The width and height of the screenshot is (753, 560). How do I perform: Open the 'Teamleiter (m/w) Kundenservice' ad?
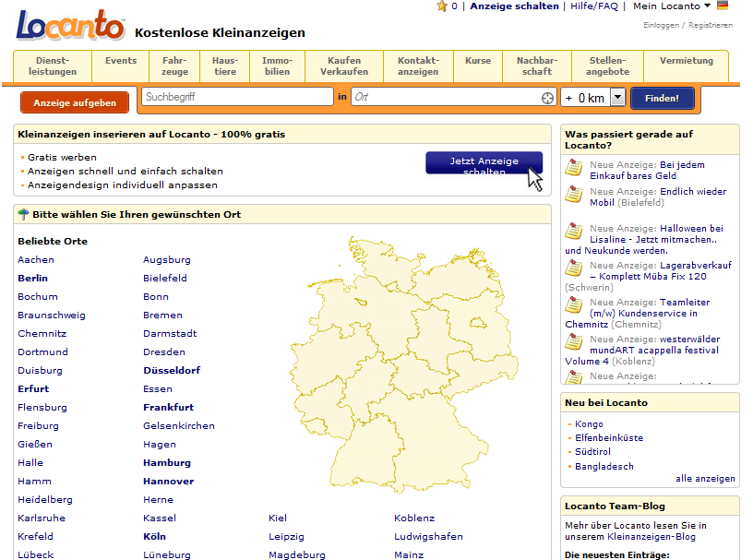638,313
